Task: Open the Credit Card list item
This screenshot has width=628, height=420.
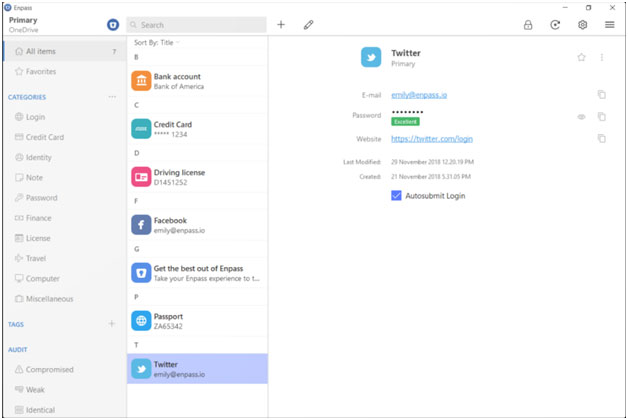Action: click(x=197, y=129)
